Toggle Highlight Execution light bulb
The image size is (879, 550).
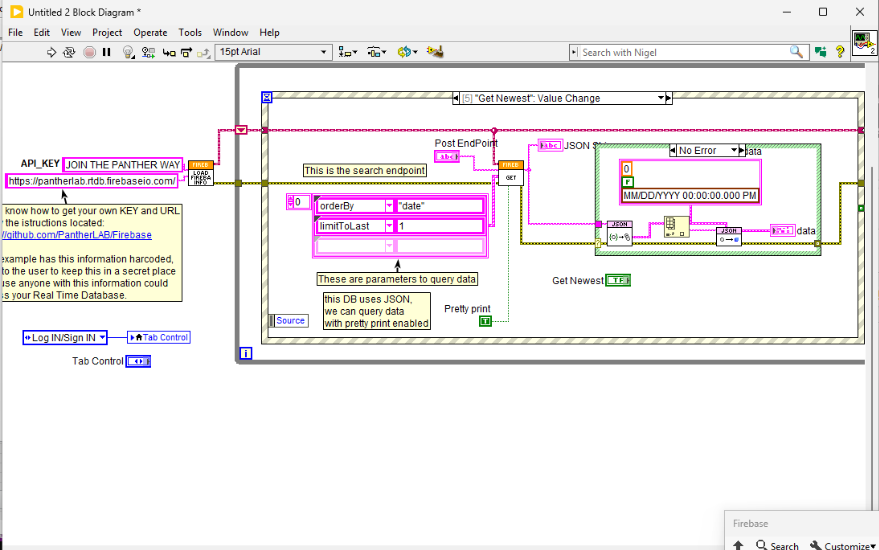pyautogui.click(x=127, y=52)
